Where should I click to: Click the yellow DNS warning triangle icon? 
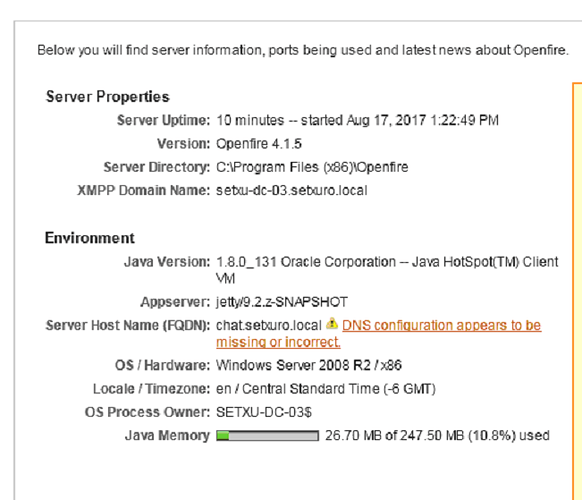[x=332, y=324]
